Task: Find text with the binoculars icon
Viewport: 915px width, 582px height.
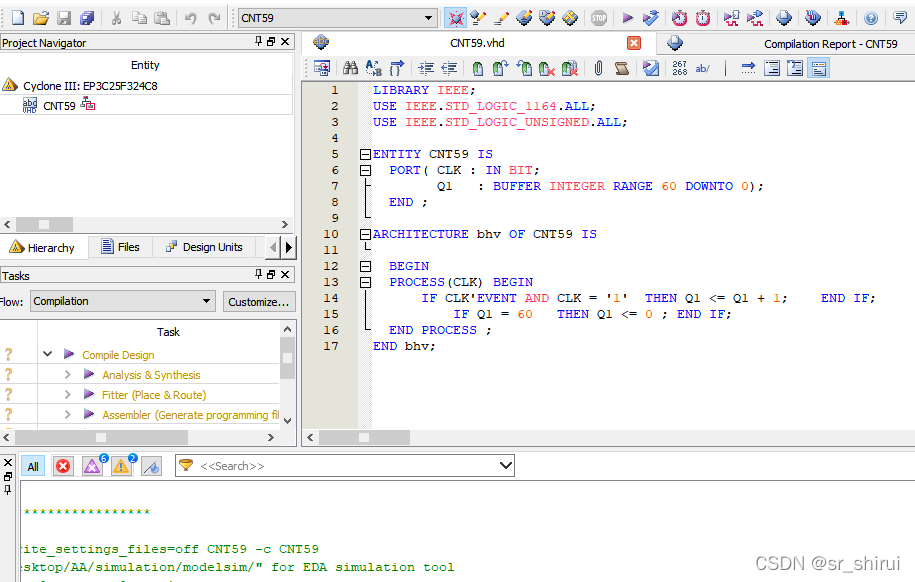Action: 350,68
